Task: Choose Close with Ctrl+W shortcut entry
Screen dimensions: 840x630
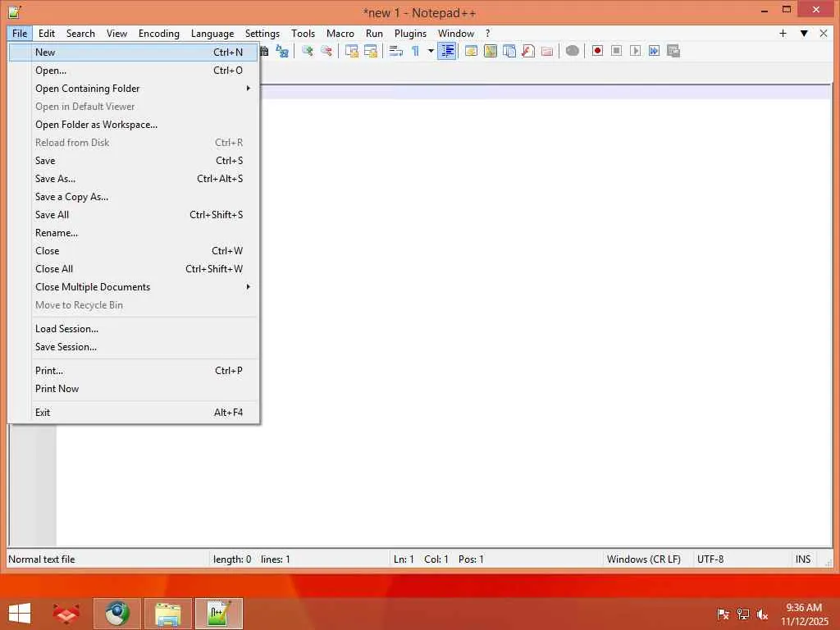Action: point(134,251)
